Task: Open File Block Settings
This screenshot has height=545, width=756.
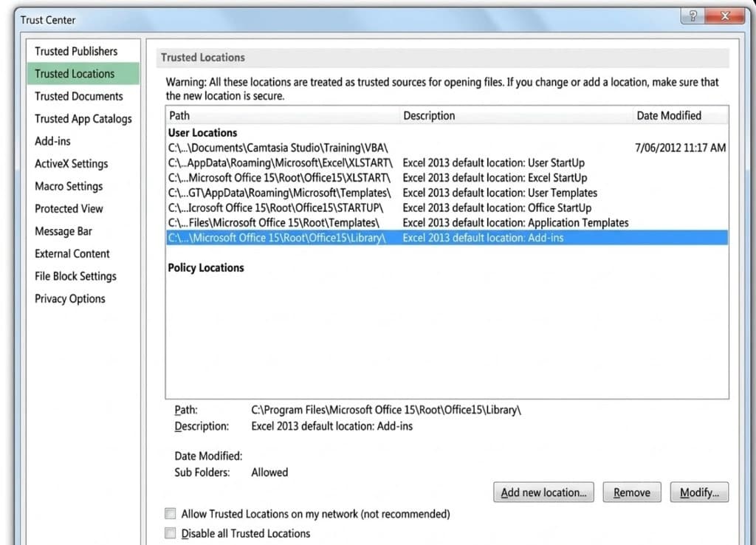Action: (x=75, y=276)
